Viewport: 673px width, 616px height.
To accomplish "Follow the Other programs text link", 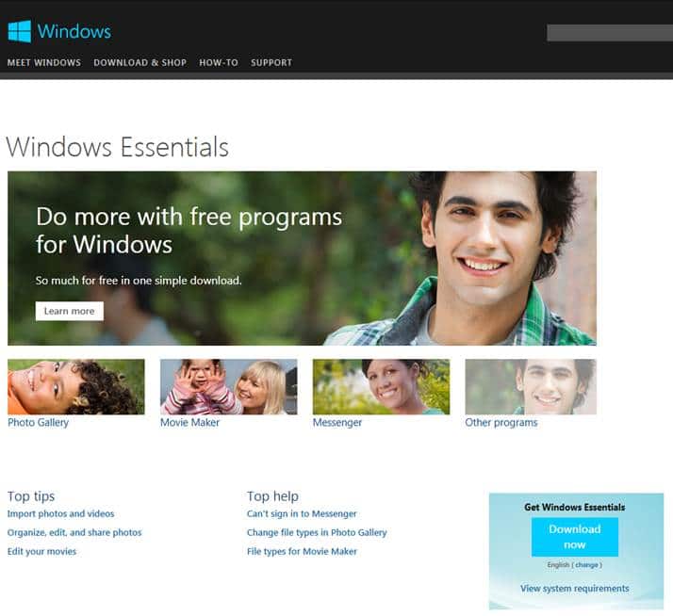I will coord(501,423).
